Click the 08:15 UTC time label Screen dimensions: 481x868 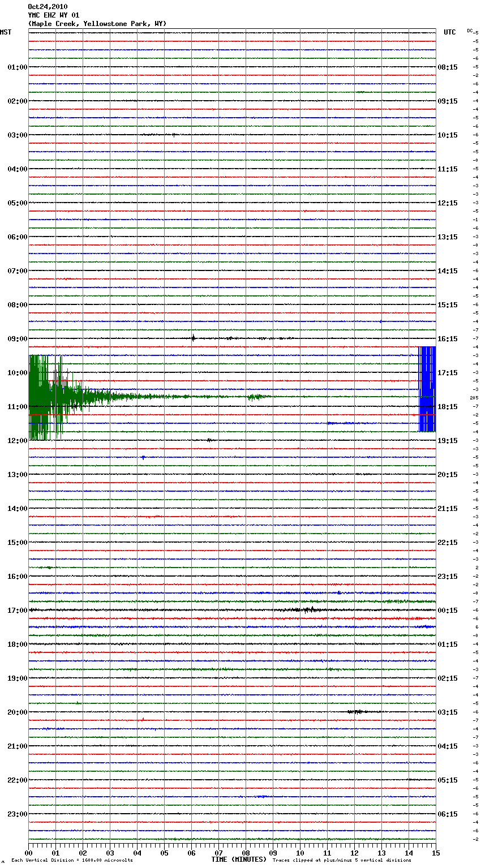448,67
